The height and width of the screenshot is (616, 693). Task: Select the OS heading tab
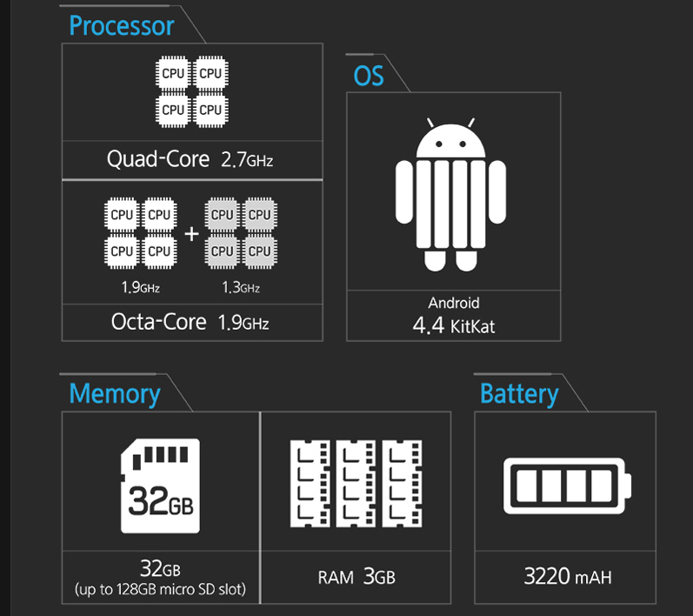pos(369,76)
